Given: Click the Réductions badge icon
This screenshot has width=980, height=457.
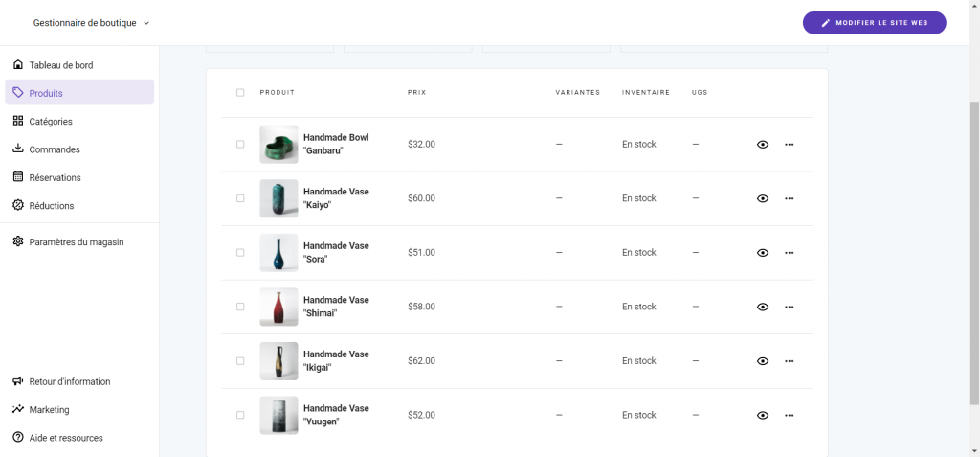Looking at the screenshot, I should coord(18,205).
